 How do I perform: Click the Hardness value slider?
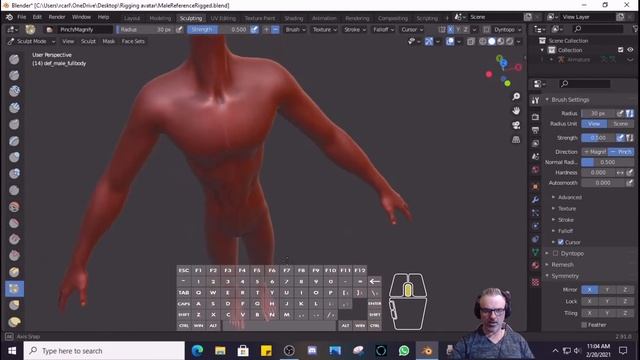point(598,172)
